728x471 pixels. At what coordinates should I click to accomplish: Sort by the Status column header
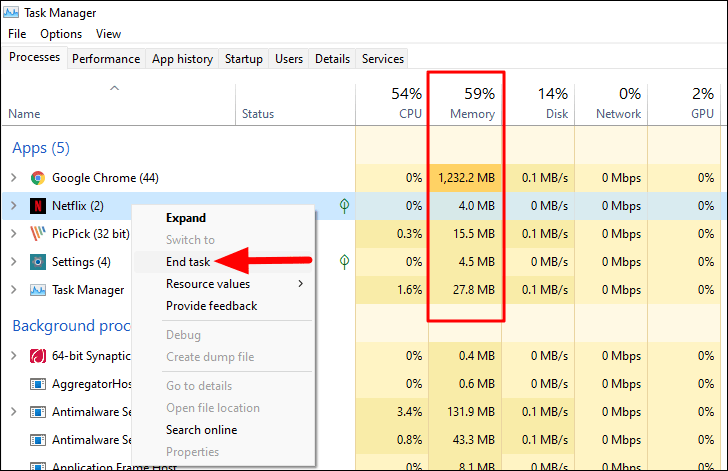(296, 105)
